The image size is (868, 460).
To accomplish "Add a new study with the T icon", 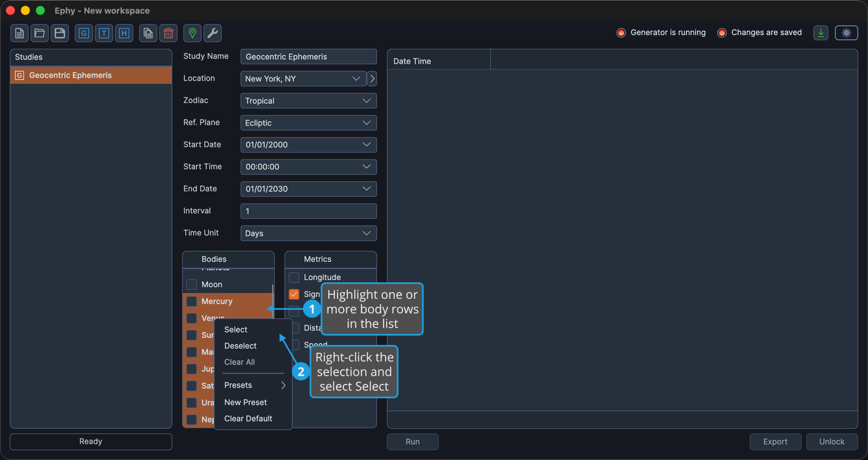I will point(104,33).
